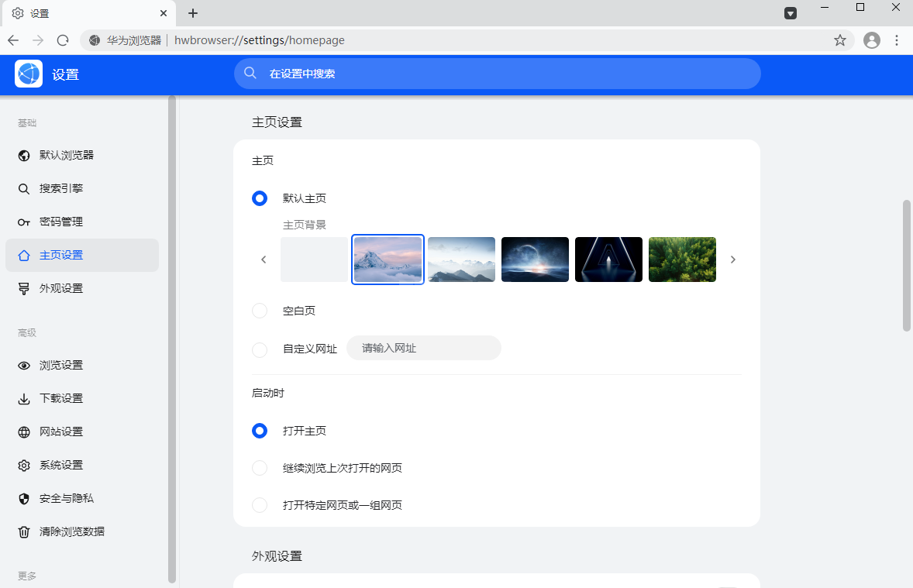Click the 设置 title in blue header
This screenshot has height=588, width=913.
coord(65,74)
